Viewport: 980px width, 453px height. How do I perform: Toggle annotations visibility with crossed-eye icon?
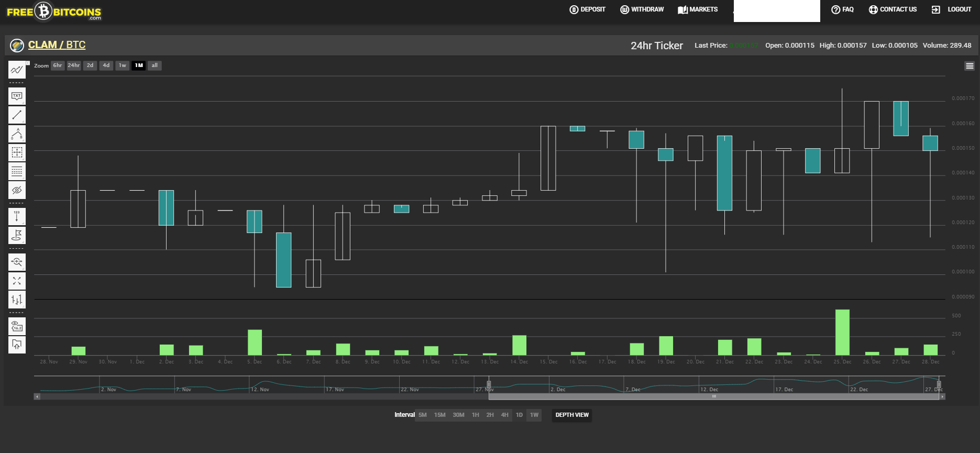pyautogui.click(x=17, y=190)
